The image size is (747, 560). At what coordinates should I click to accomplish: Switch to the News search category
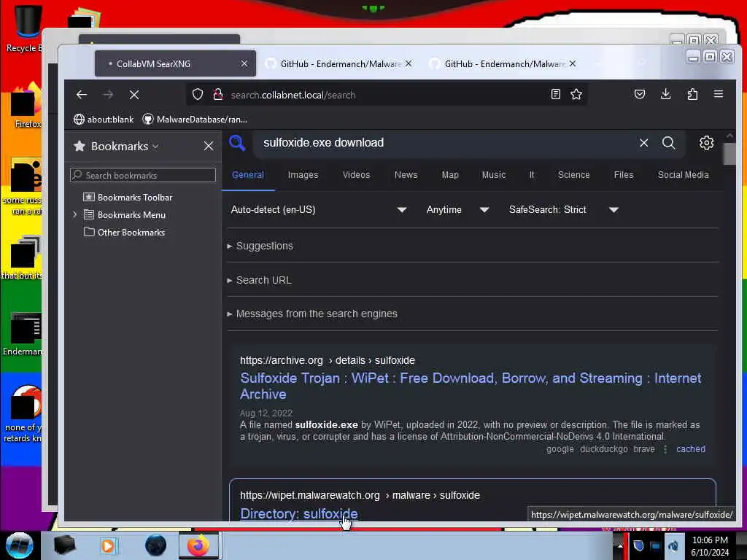coord(406,175)
